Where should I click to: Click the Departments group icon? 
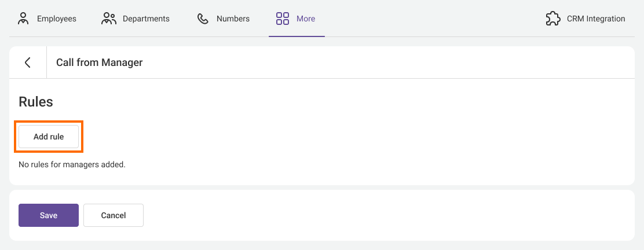coord(109,19)
